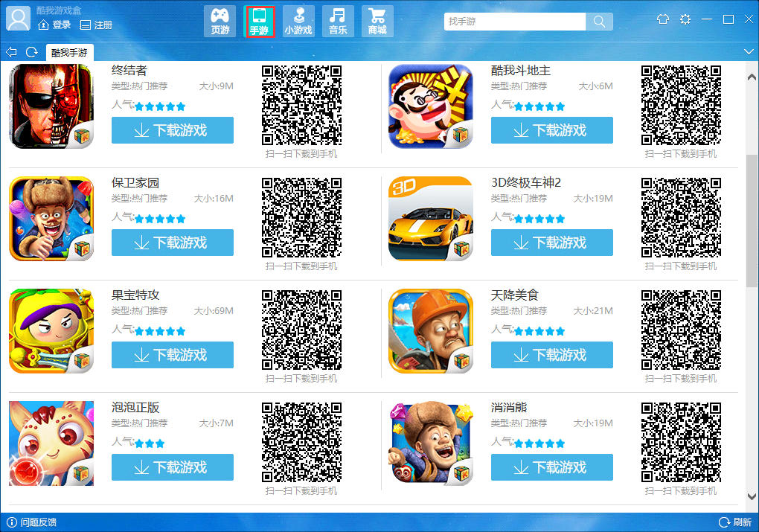This screenshot has height=532, width=759.
Task: Click the user avatar icon
Action: [x=19, y=19]
